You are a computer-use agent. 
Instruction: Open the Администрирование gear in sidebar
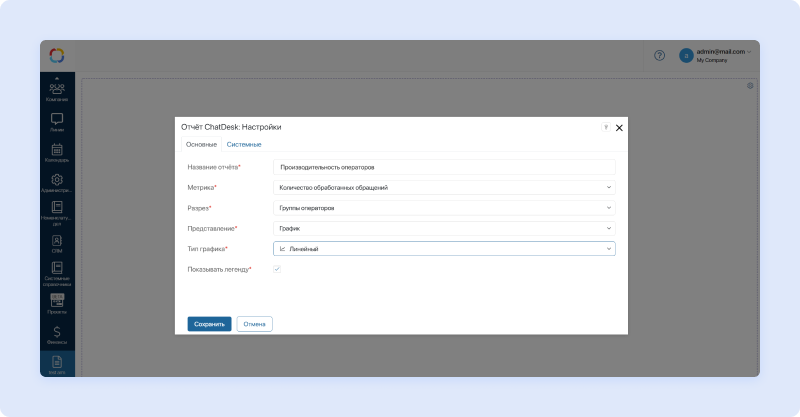[x=57, y=182]
